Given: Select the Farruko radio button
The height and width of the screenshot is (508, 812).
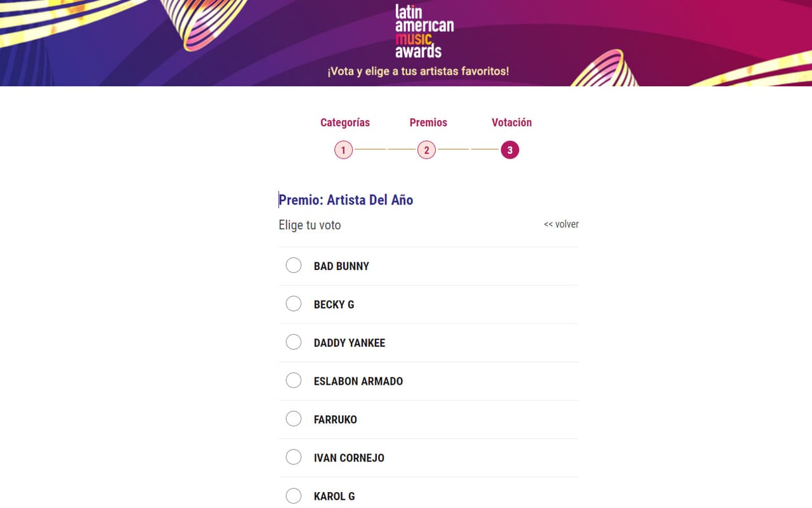Looking at the screenshot, I should point(294,419).
